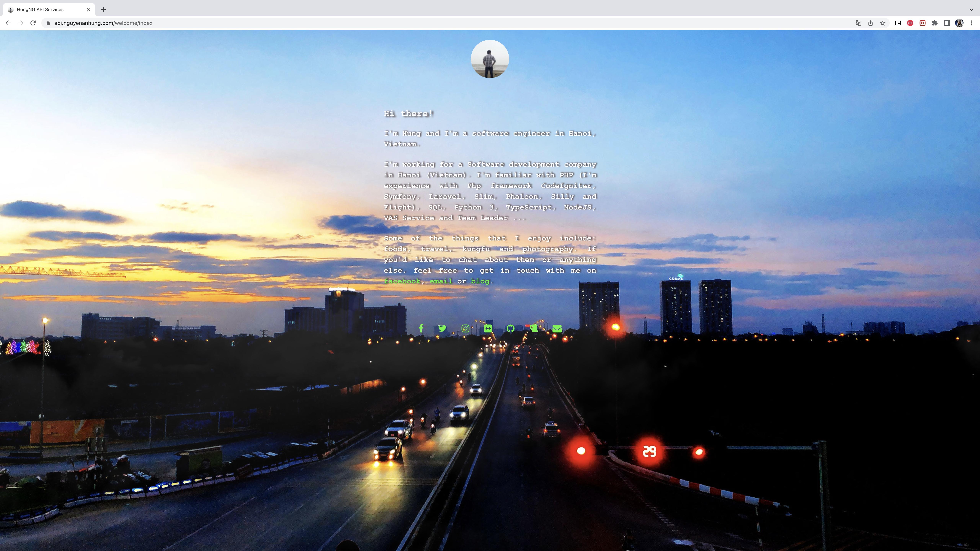Open a new browser tab

103,10
